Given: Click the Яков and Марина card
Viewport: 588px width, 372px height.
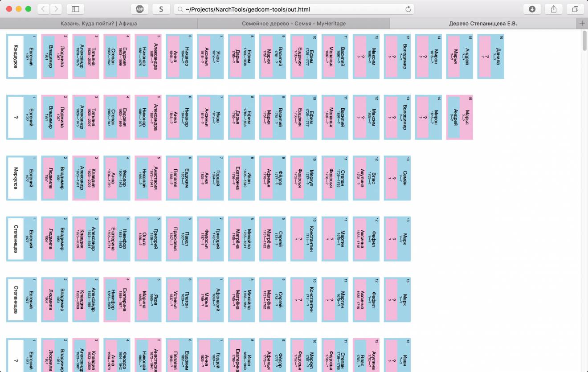Looking at the screenshot, I should 148,299.
